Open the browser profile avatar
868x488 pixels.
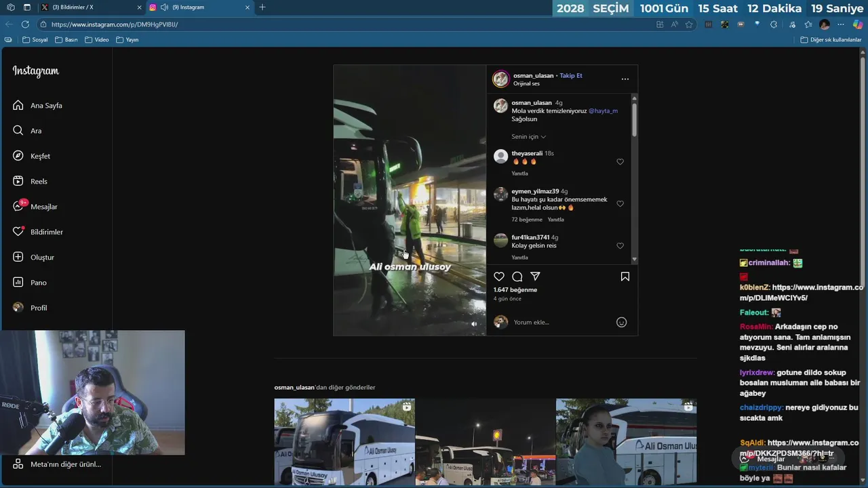click(825, 24)
